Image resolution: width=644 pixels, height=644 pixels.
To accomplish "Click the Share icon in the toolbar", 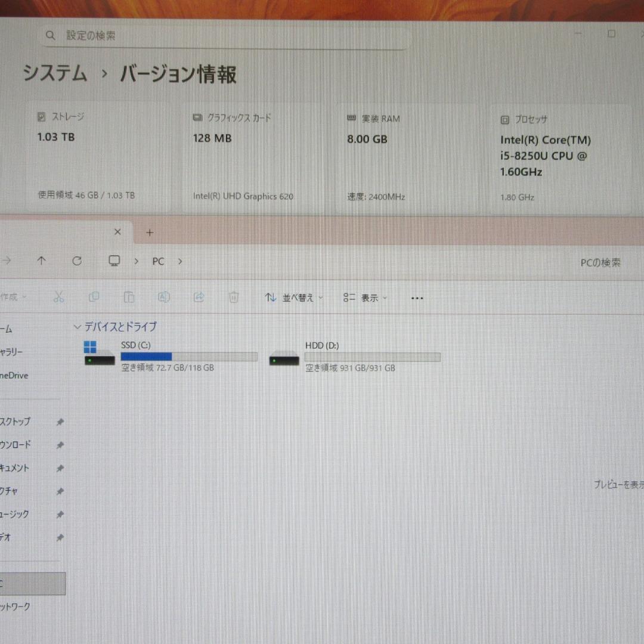I will (x=199, y=296).
